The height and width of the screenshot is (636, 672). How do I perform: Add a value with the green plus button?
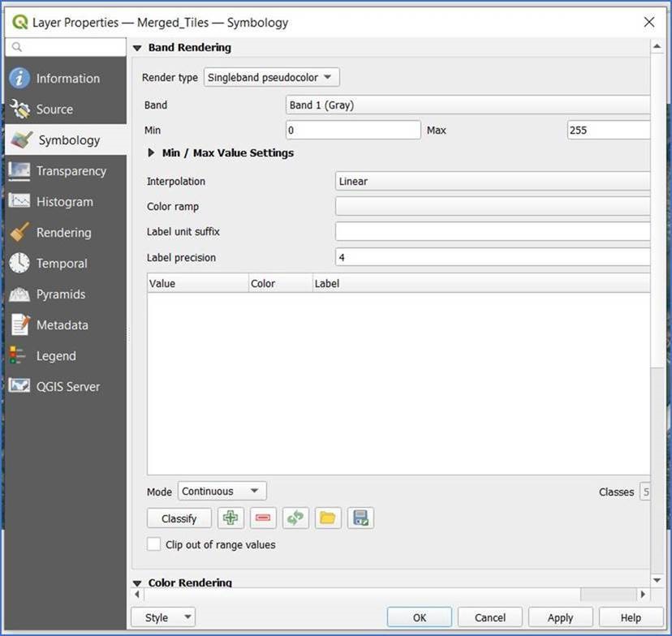click(x=230, y=518)
